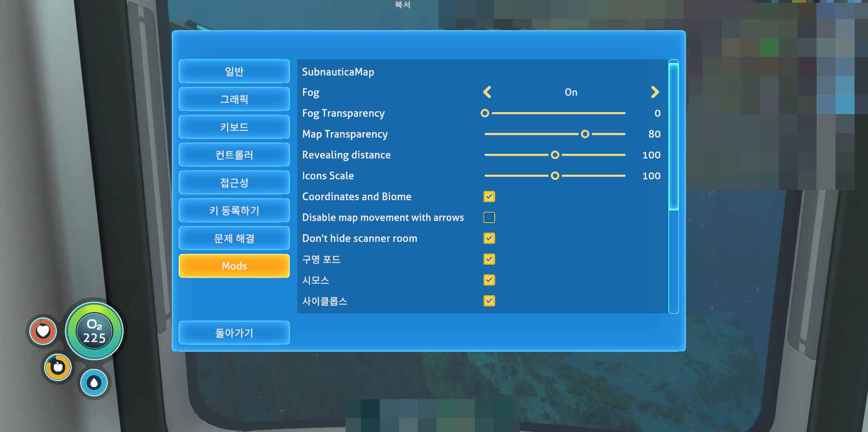
Task: Click Map Transparency value 80
Action: [654, 134]
